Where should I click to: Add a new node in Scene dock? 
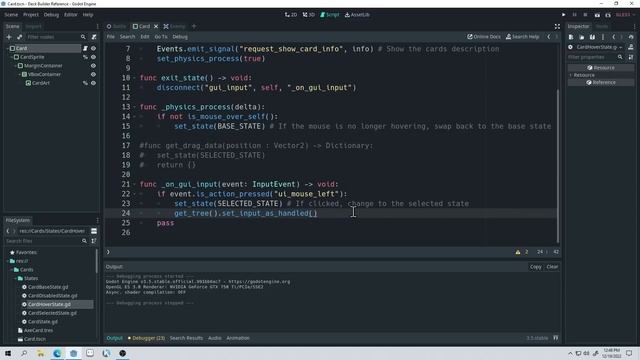9,37
